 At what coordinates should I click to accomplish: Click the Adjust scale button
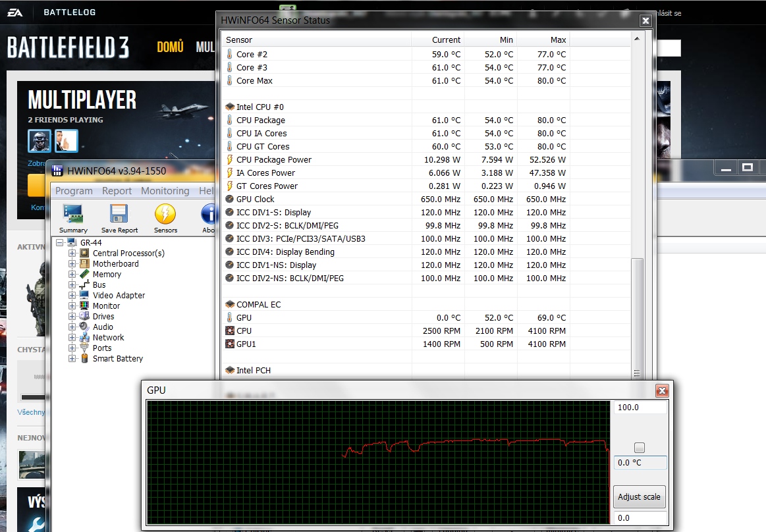tap(639, 497)
